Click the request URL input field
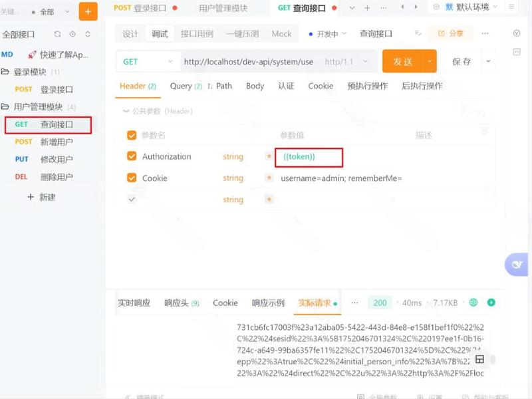Viewport: 532px width, 399px height. (x=249, y=62)
